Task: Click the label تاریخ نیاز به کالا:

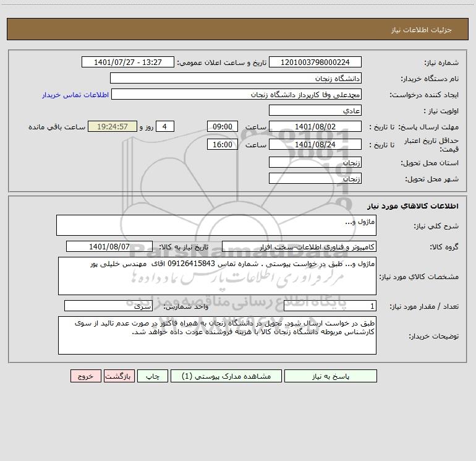Action: pos(184,247)
